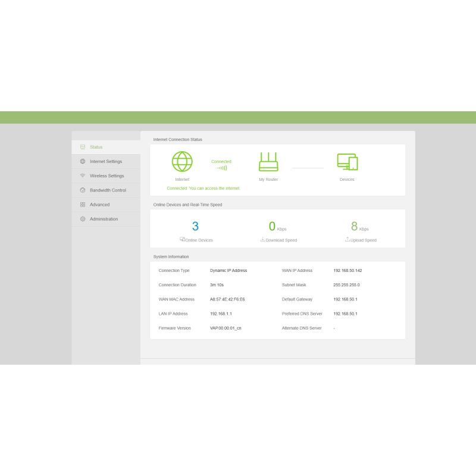Click the Wireless Settings wifi icon
The height and width of the screenshot is (476, 476).
[x=83, y=176]
